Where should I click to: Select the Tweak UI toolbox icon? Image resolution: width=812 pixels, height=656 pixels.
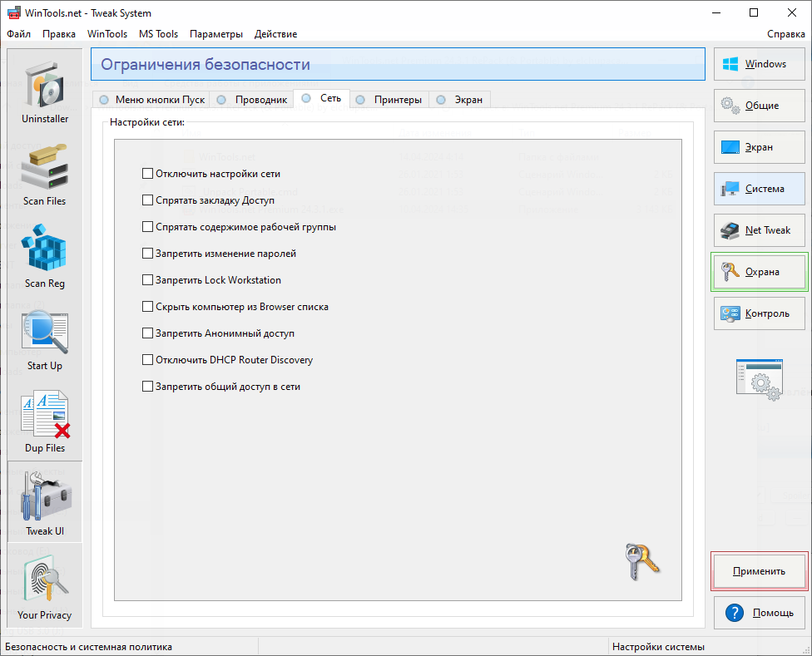(45, 501)
